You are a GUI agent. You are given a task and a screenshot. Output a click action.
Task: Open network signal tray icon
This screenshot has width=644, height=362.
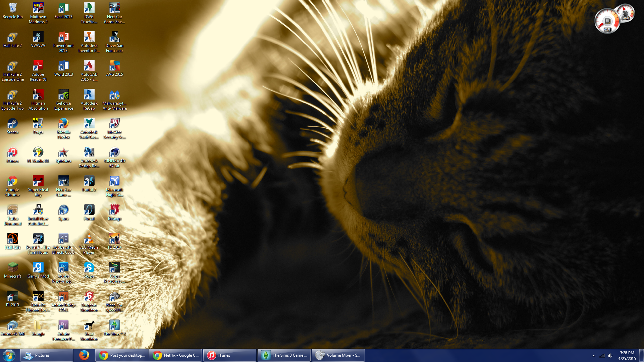coord(602,356)
